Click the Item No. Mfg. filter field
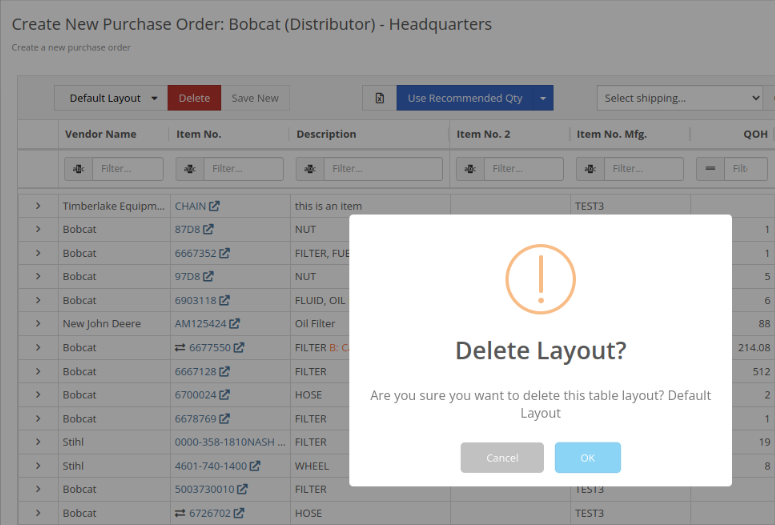Viewport: 775px width, 525px height. pyautogui.click(x=644, y=169)
